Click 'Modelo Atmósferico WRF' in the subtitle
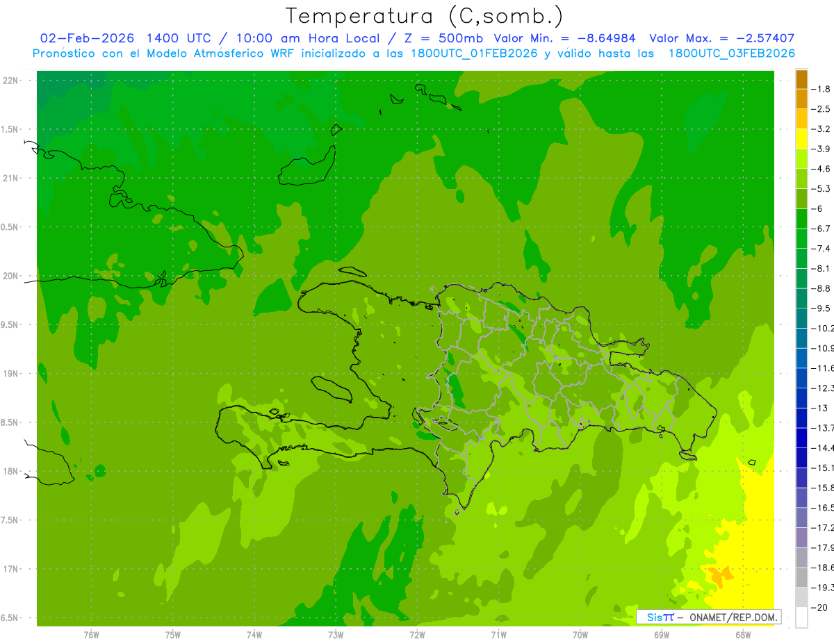 [223, 53]
